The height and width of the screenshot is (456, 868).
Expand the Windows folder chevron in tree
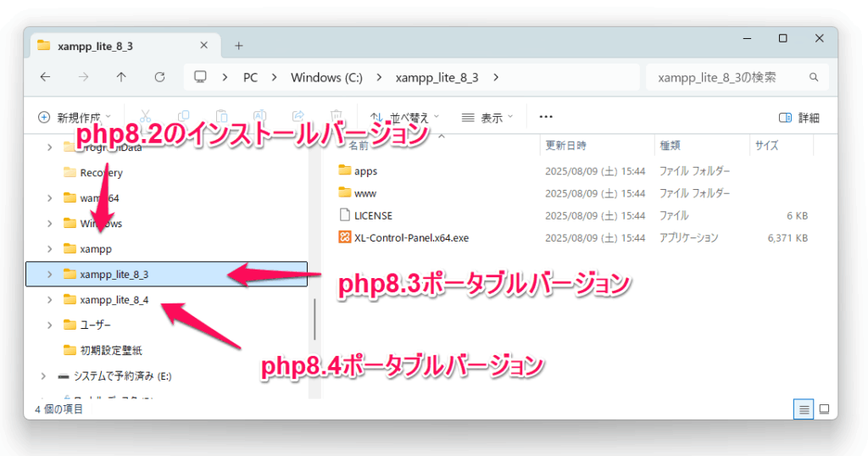point(50,224)
